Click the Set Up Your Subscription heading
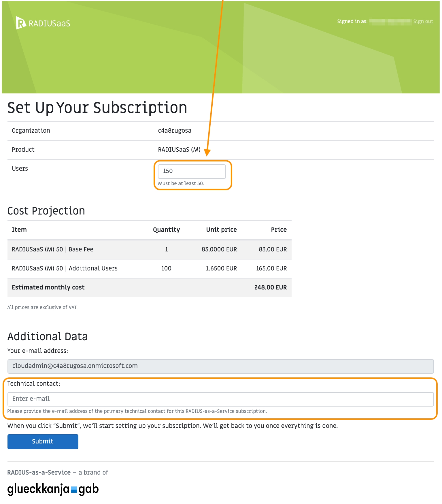The image size is (442, 504). [x=97, y=108]
